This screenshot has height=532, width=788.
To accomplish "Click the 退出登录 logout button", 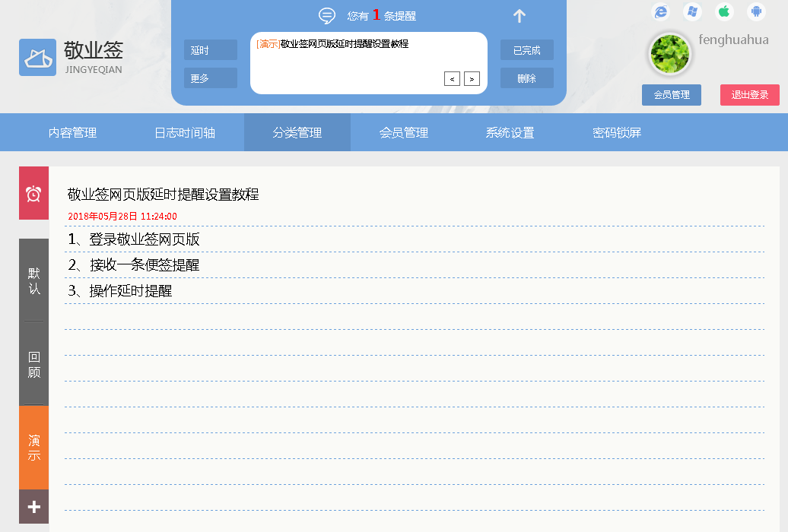I will pyautogui.click(x=750, y=95).
